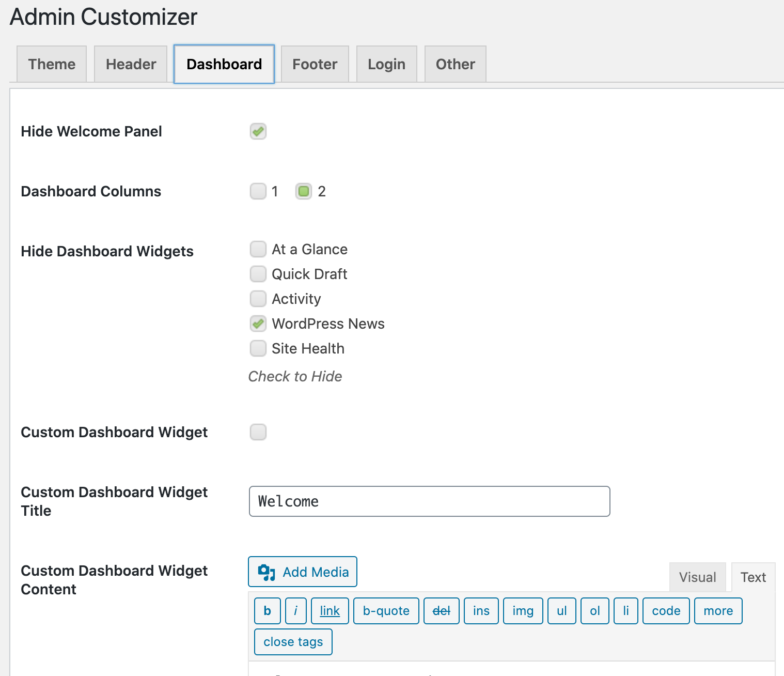Click the Site Health label text

[x=308, y=348]
